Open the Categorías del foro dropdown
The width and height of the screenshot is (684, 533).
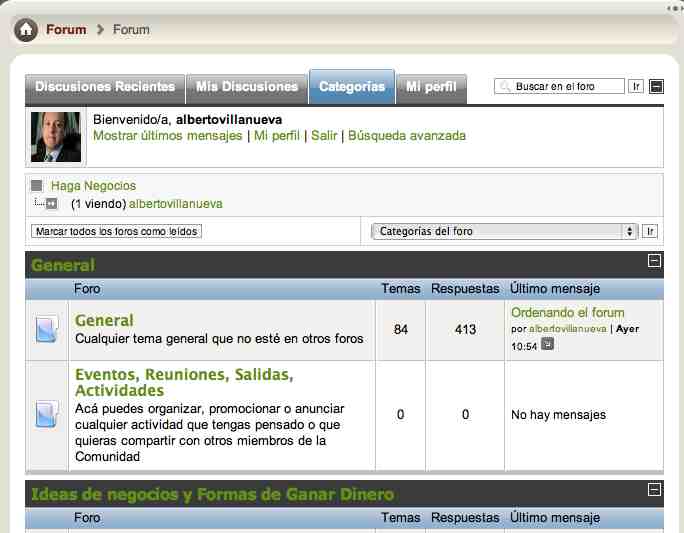(505, 231)
